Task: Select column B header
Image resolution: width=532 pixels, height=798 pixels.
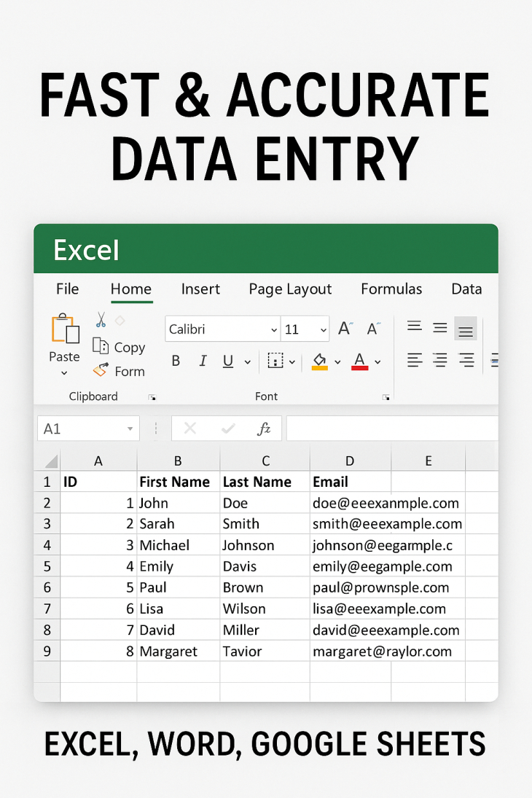Action: [x=178, y=461]
